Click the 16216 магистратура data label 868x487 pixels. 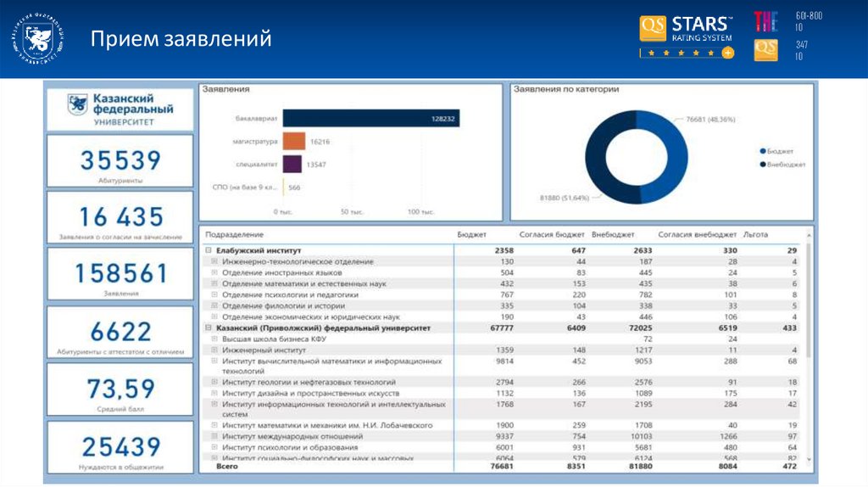[320, 142]
